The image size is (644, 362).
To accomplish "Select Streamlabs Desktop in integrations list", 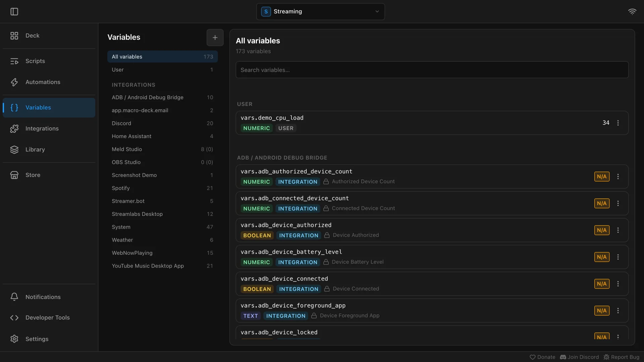I will pyautogui.click(x=162, y=214).
